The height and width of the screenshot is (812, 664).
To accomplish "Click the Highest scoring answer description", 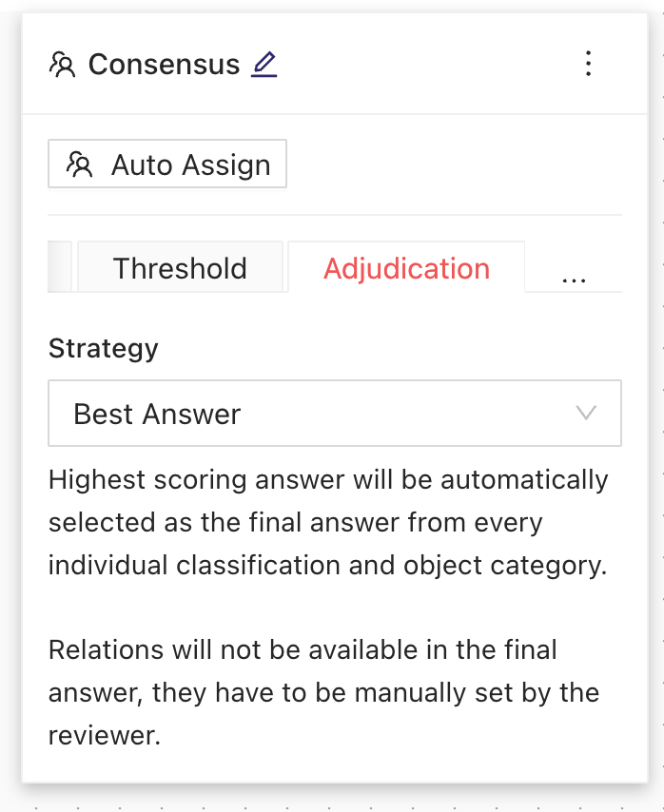I will pos(328,522).
